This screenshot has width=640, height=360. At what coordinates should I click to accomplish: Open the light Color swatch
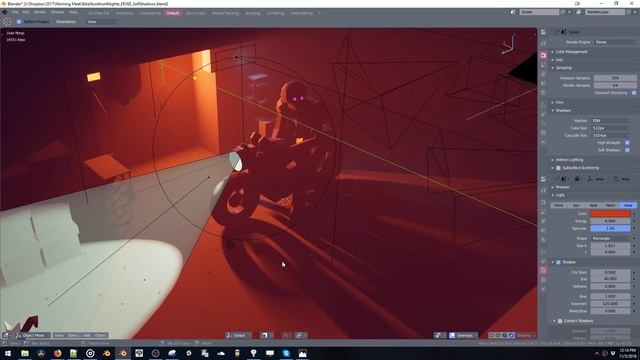tap(611, 213)
